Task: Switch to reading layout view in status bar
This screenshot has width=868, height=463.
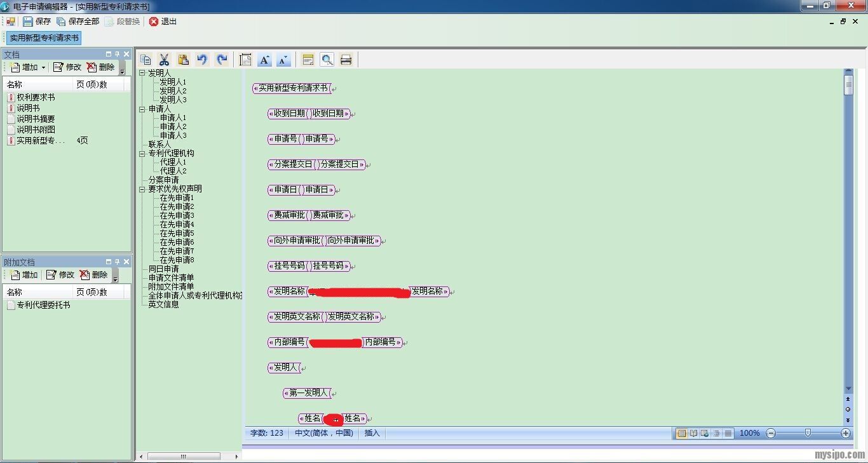Action: [693, 433]
